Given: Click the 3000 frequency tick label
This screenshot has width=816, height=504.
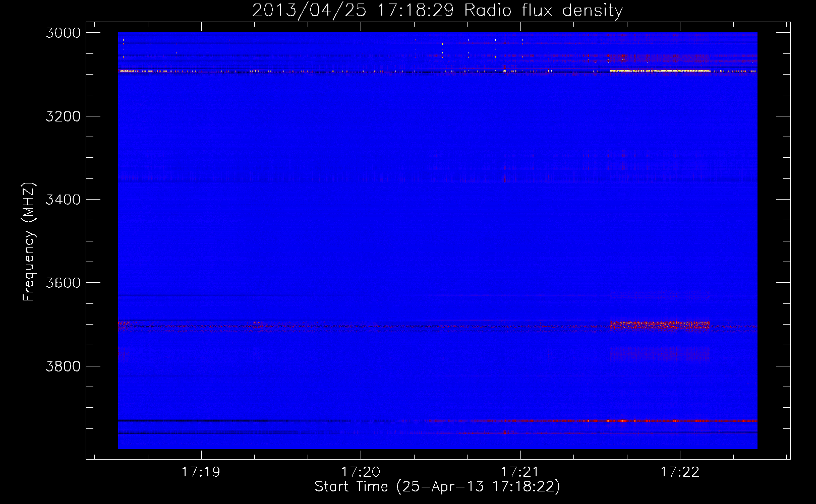Looking at the screenshot, I should pyautogui.click(x=63, y=33).
